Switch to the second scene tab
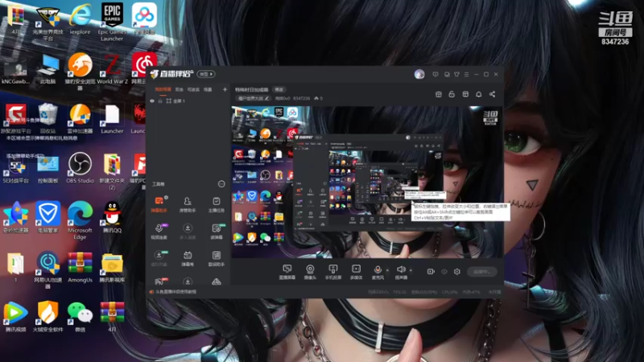This screenshot has height=362, width=644. pyautogui.click(x=179, y=89)
